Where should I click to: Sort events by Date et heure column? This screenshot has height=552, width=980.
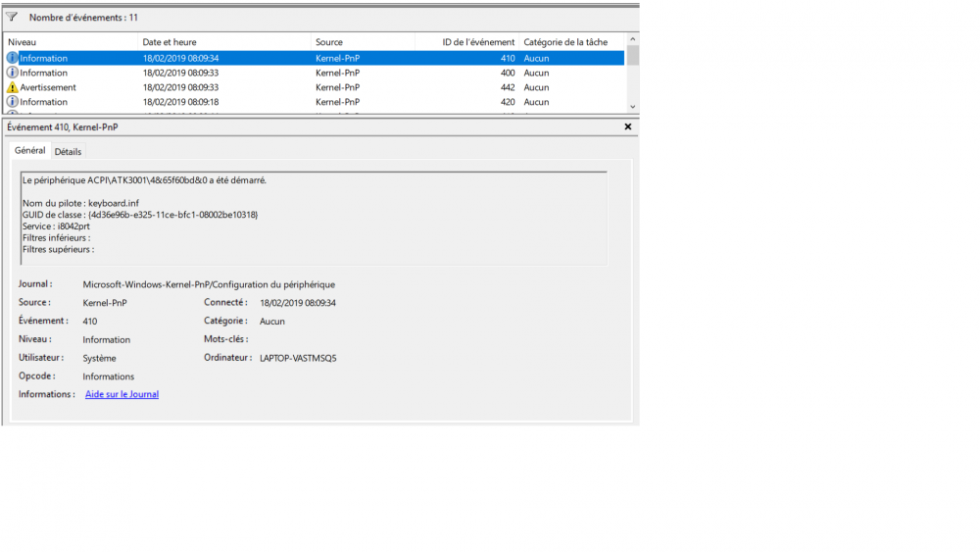click(223, 42)
